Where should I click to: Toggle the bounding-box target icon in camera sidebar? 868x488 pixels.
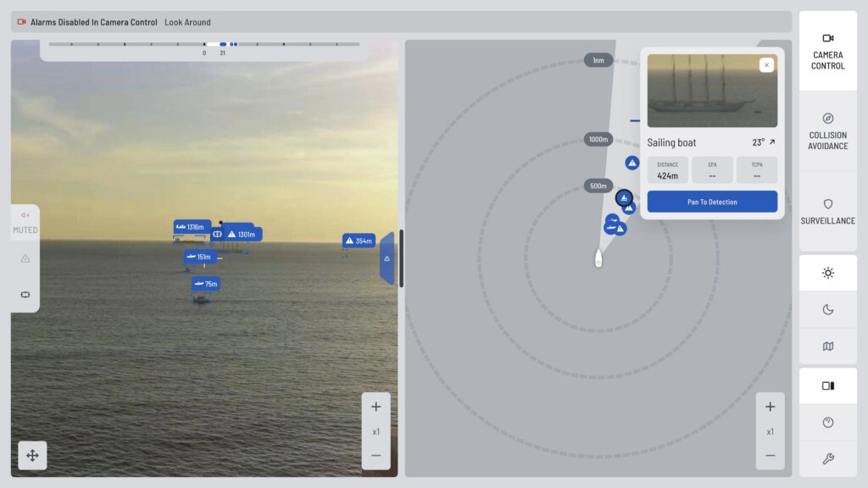[25, 294]
